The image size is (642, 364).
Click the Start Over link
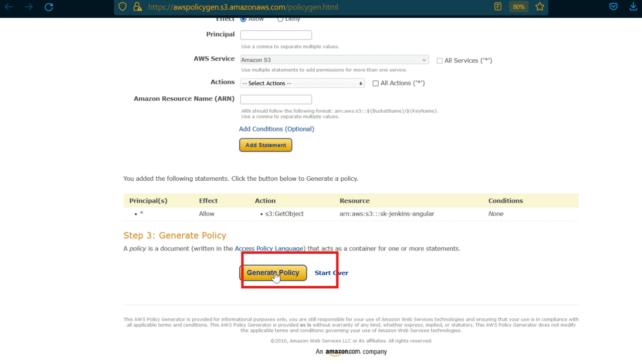(331, 273)
